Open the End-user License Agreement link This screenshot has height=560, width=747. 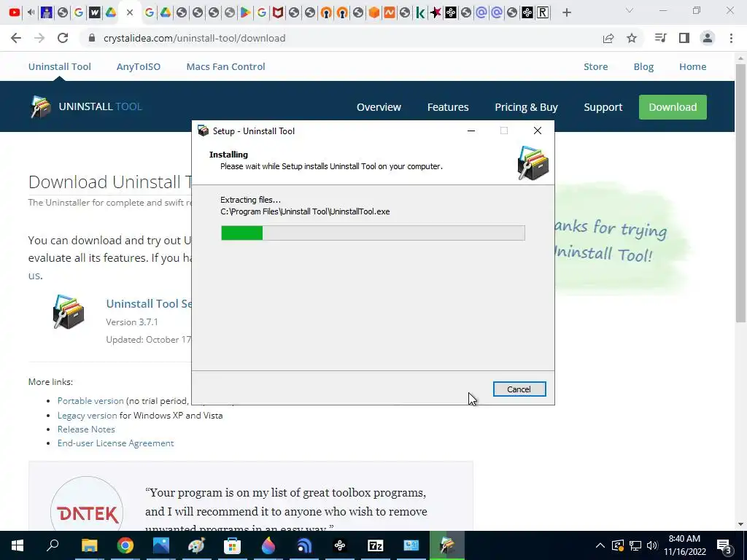pos(116,443)
